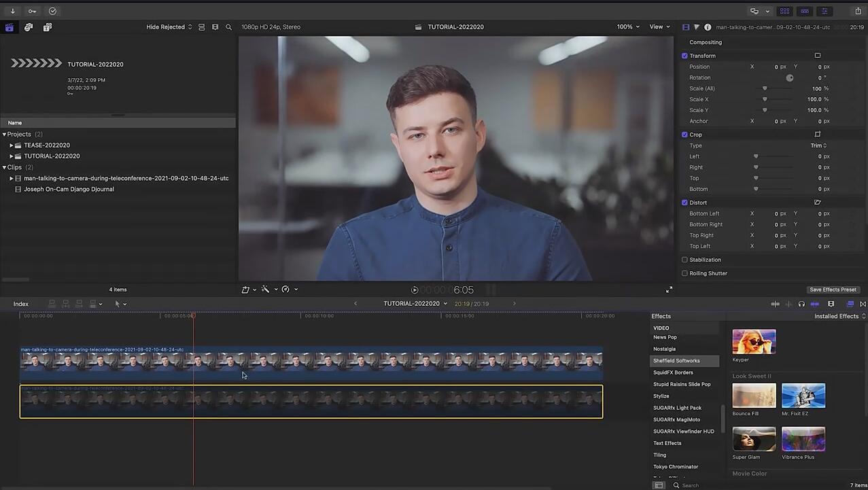This screenshot has width=868, height=490.
Task: Open the Photos and Audio sidebar
Action: click(x=29, y=27)
